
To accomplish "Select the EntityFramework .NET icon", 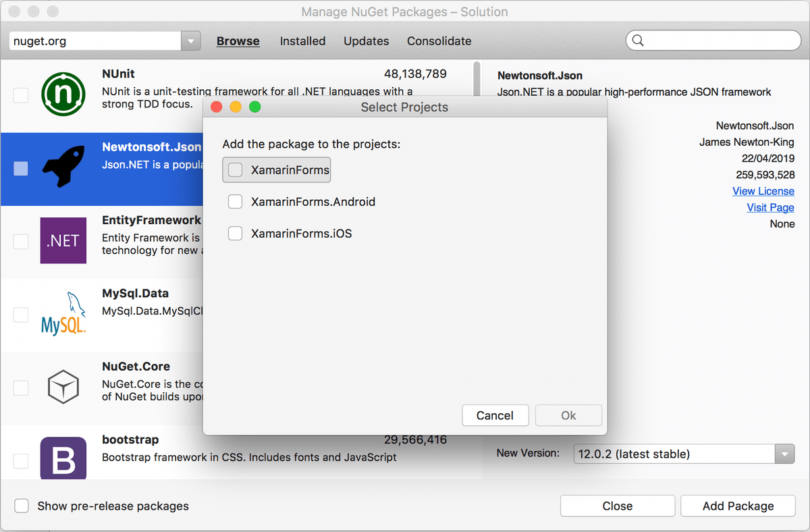I will (x=63, y=242).
